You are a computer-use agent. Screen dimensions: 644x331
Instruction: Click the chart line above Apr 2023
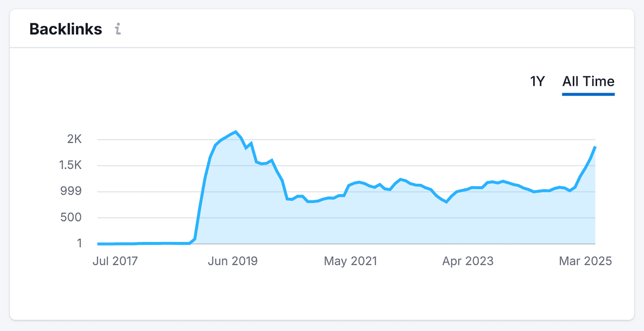468,188
